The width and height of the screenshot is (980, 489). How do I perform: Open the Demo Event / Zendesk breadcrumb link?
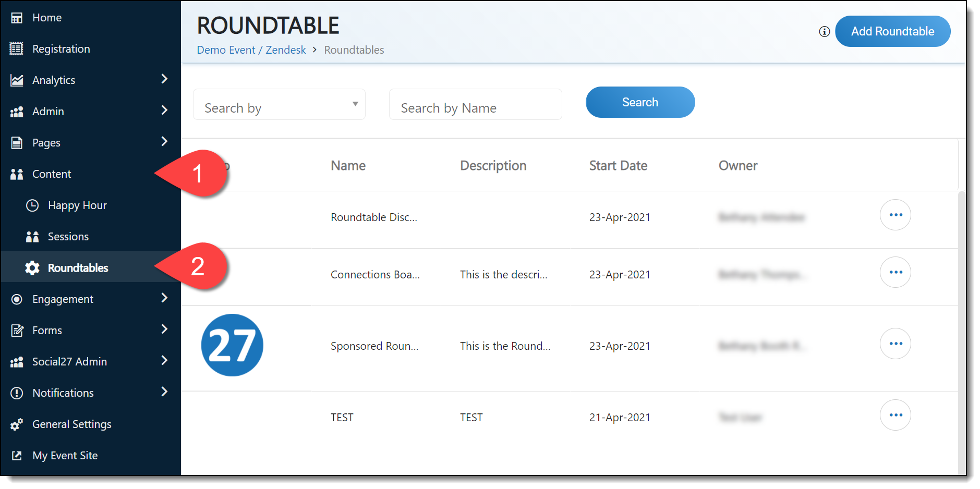(251, 50)
